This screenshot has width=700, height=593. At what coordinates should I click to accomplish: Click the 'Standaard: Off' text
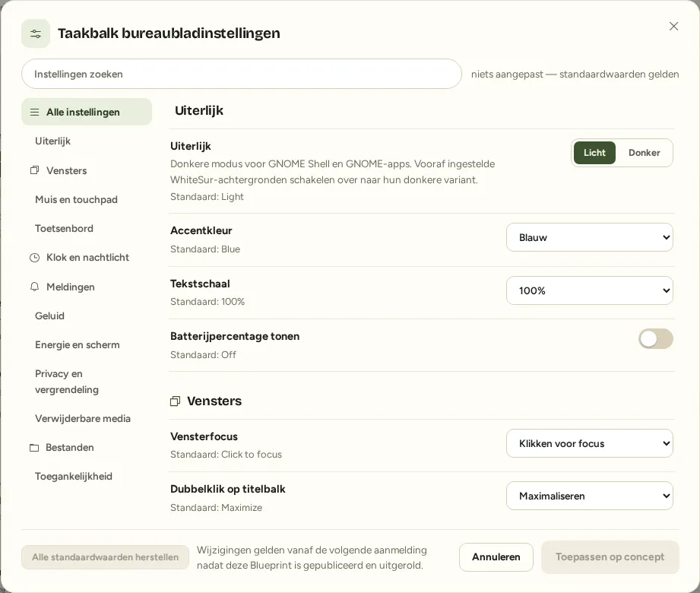[203, 354]
